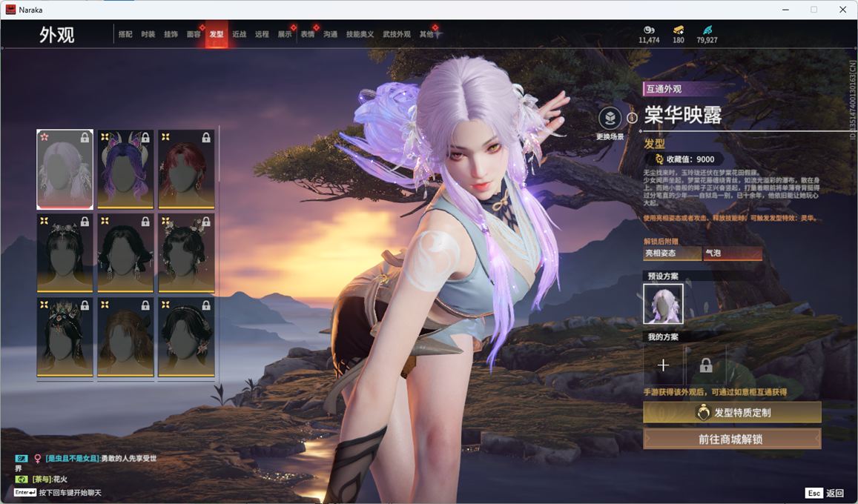The height and width of the screenshot is (504, 858).
Task: Click the info icon beside 棠华映露
Action: (x=632, y=117)
